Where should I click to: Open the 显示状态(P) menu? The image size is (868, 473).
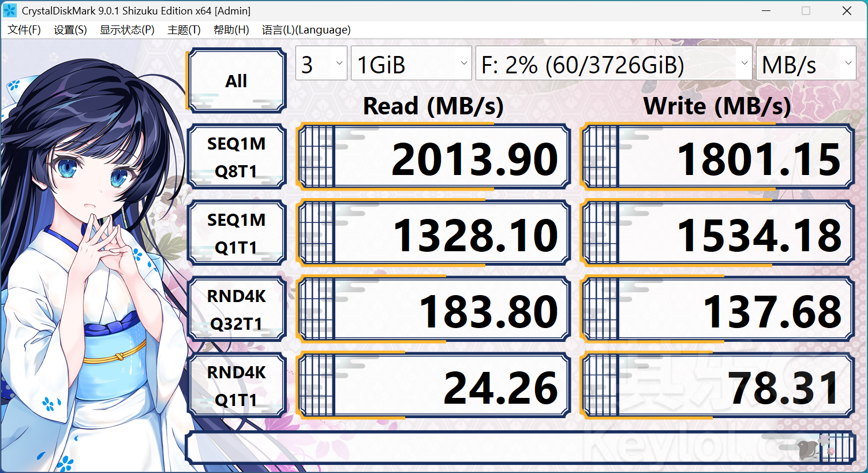127,30
